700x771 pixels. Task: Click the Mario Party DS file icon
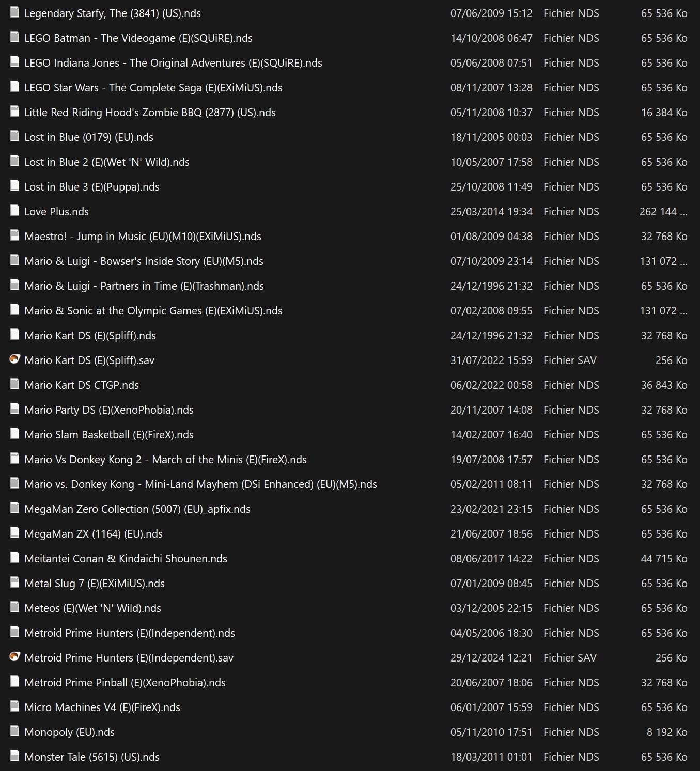pos(14,409)
